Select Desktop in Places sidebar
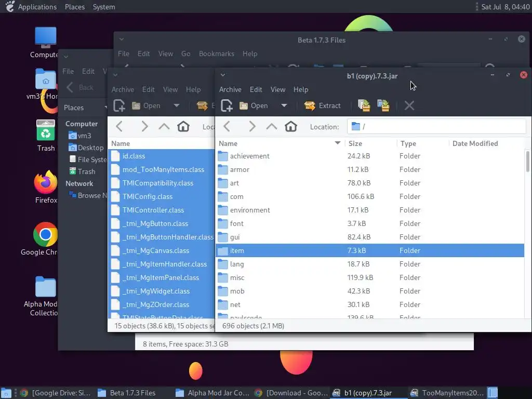Screen dimensions: 532x399 pos(86,148)
